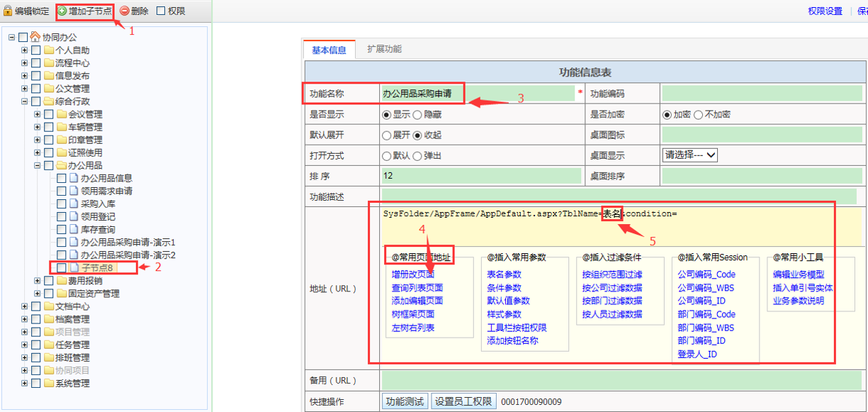The width and height of the screenshot is (868, 412).
Task: Click the lock icon for 编辑锁定
Action: pyautogui.click(x=8, y=11)
